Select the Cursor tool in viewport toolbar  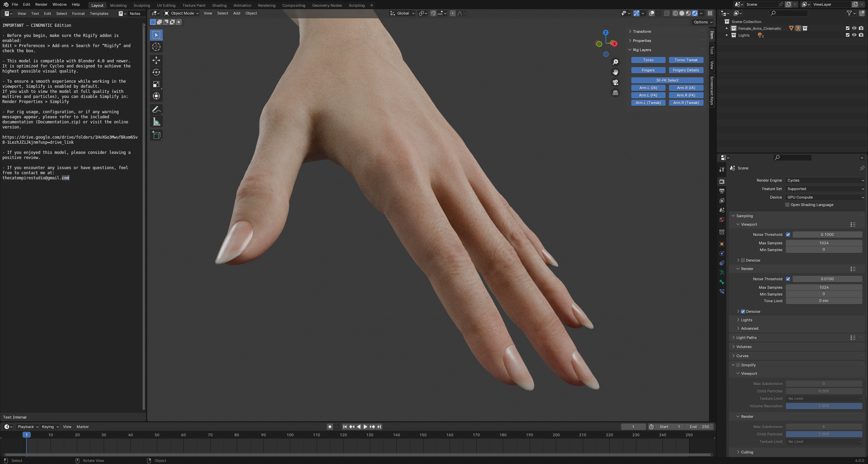(156, 47)
